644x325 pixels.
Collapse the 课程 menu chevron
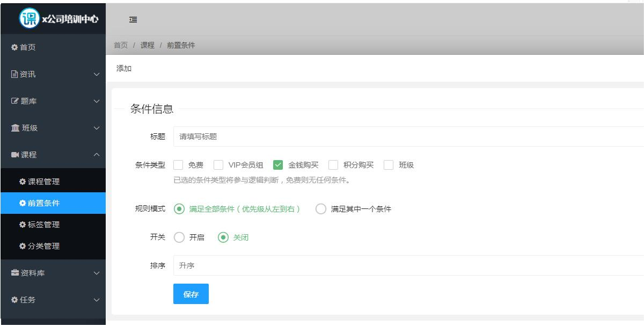coord(97,155)
